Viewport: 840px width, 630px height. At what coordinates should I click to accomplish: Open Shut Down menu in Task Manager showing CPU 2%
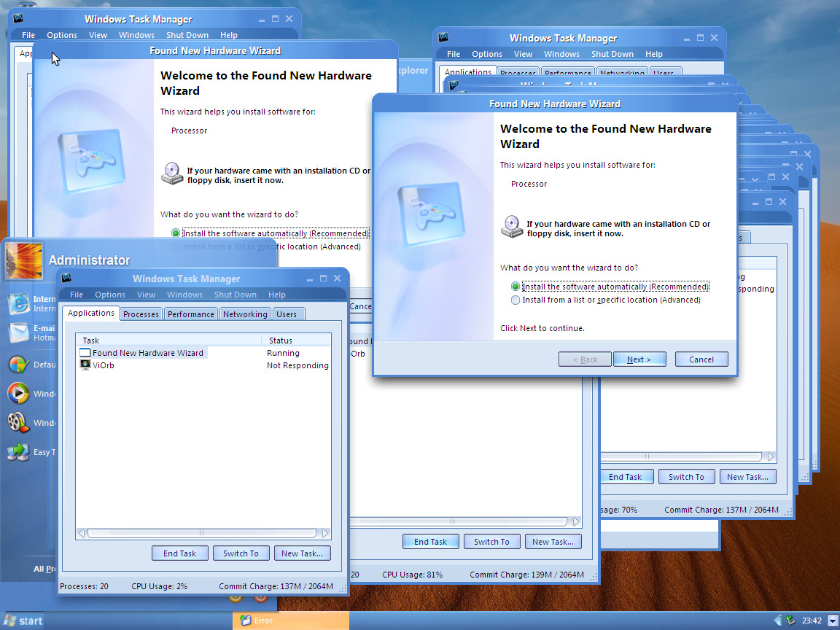pyautogui.click(x=236, y=295)
